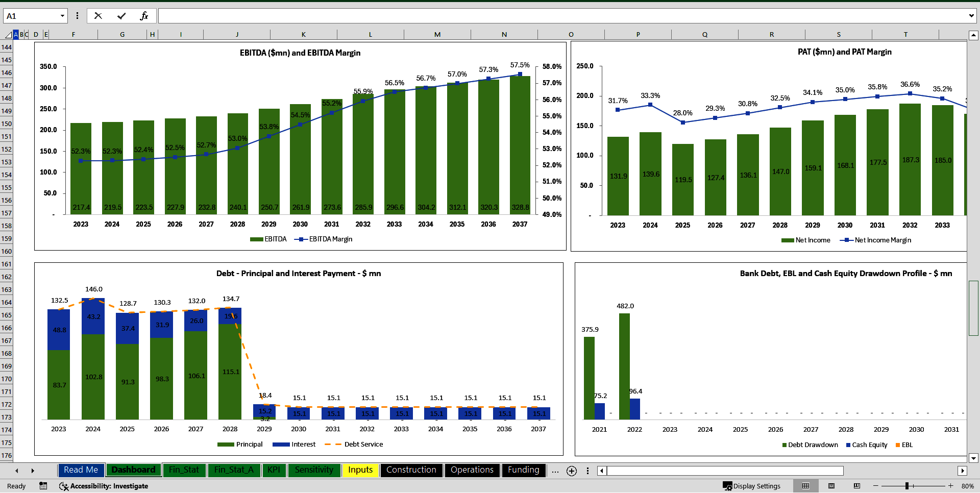
Task: Select the Normal view icon in the status bar
Action: [x=805, y=486]
